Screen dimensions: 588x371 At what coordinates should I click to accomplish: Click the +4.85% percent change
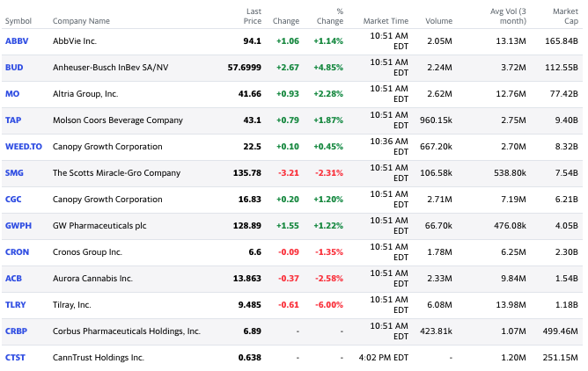tap(328, 68)
